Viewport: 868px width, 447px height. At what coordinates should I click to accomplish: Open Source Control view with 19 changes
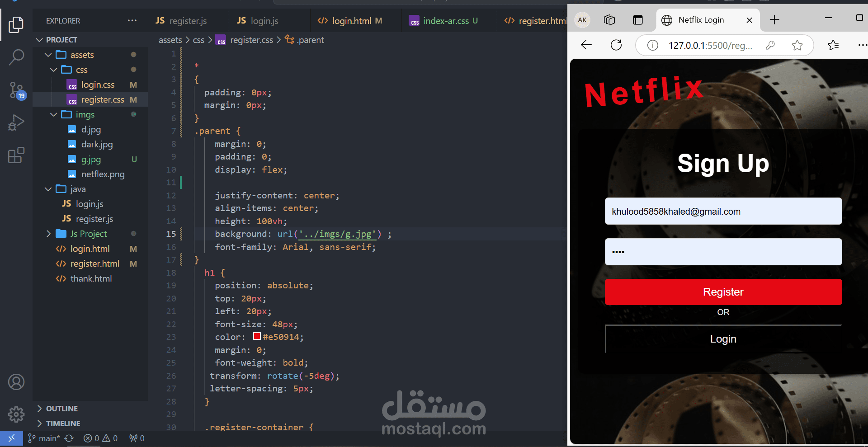[x=17, y=90]
